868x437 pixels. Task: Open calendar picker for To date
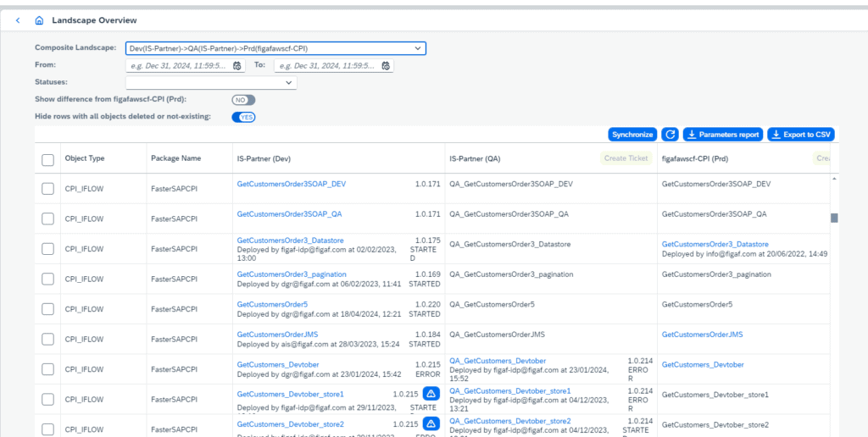pos(386,66)
